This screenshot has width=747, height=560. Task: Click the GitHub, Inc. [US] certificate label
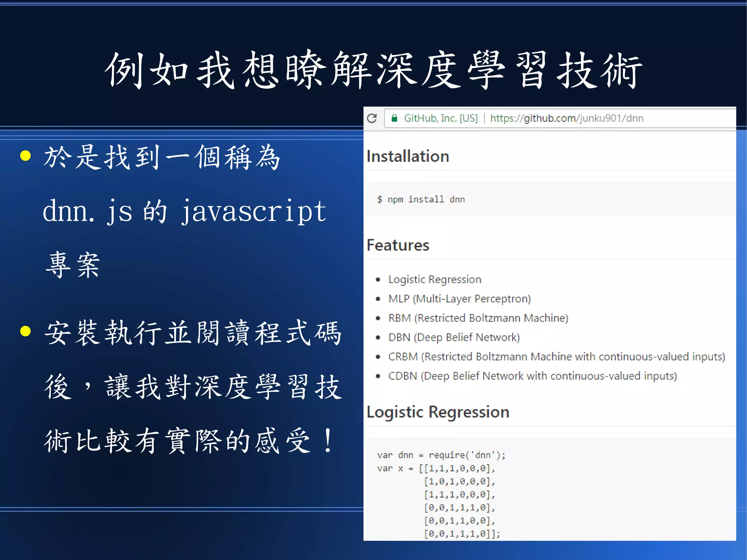(x=441, y=118)
